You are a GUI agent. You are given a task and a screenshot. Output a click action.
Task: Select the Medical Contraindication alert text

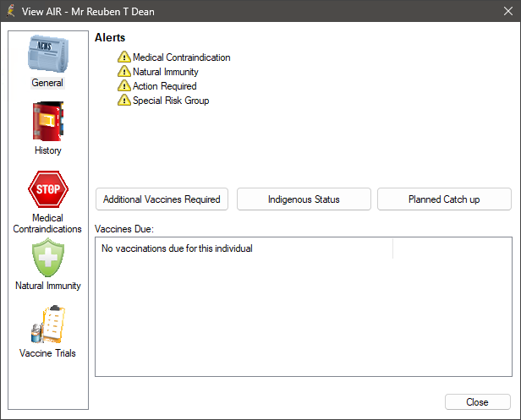tap(181, 57)
